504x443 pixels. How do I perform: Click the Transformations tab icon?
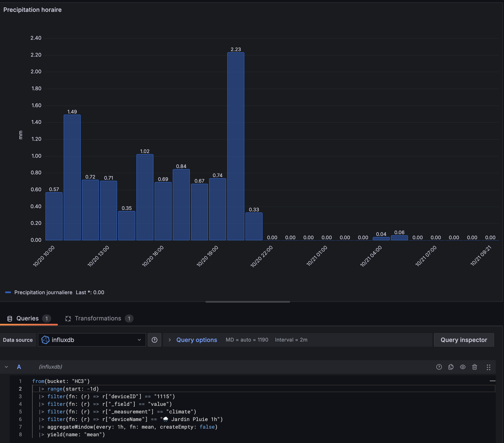pos(68,319)
